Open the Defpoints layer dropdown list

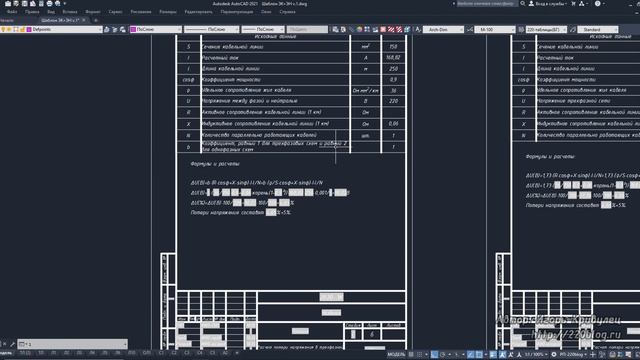(100, 29)
